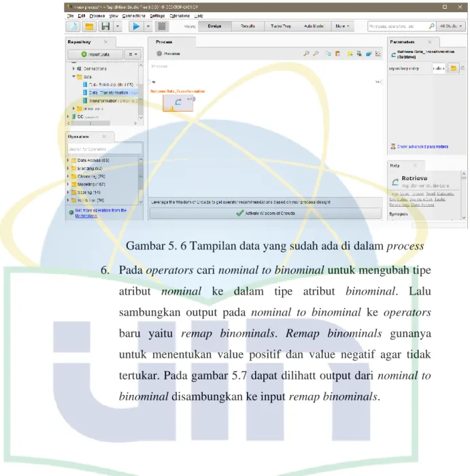
Task: Zoom in on the process canvas
Action: 306,54
